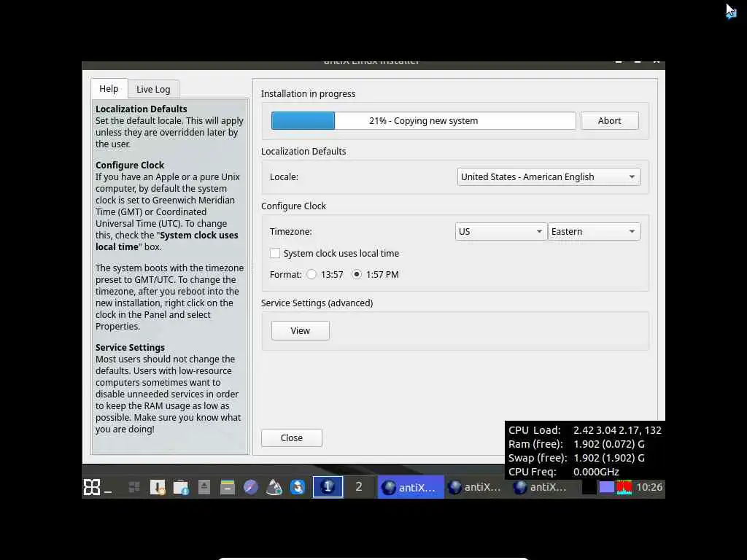Open the Locale dropdown
This screenshot has height=560, width=747.
[x=549, y=176]
